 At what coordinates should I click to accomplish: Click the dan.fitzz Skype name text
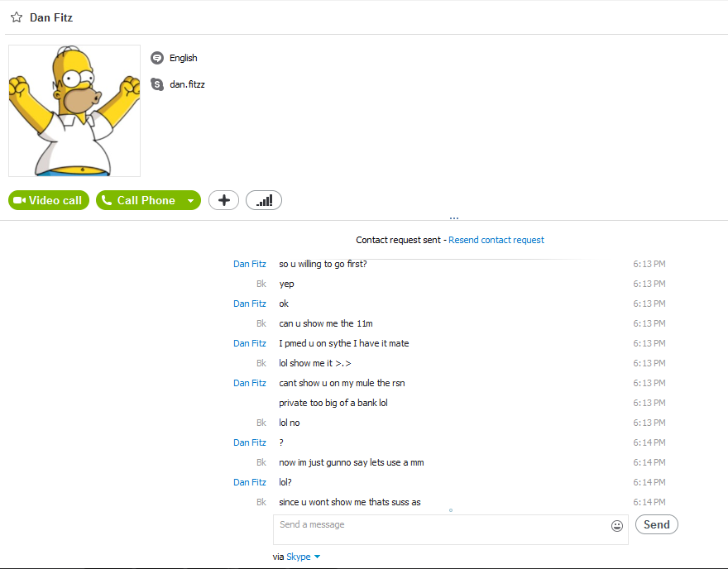(x=187, y=84)
